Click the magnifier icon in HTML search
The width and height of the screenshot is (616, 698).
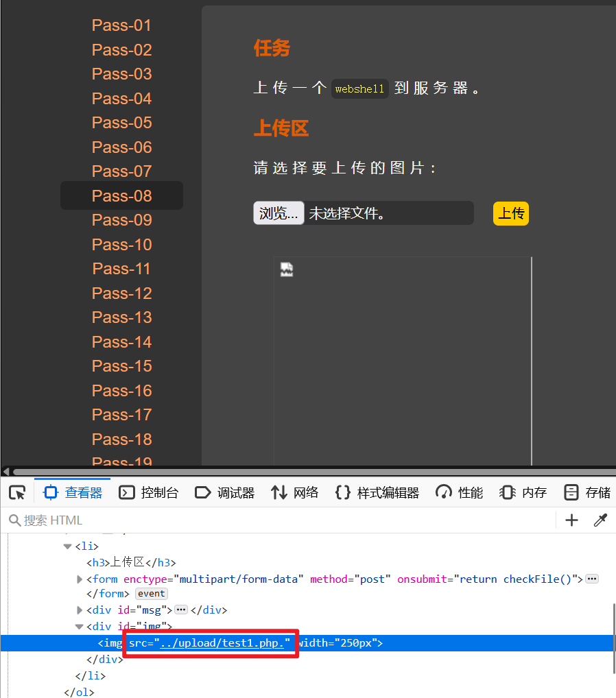(14, 520)
